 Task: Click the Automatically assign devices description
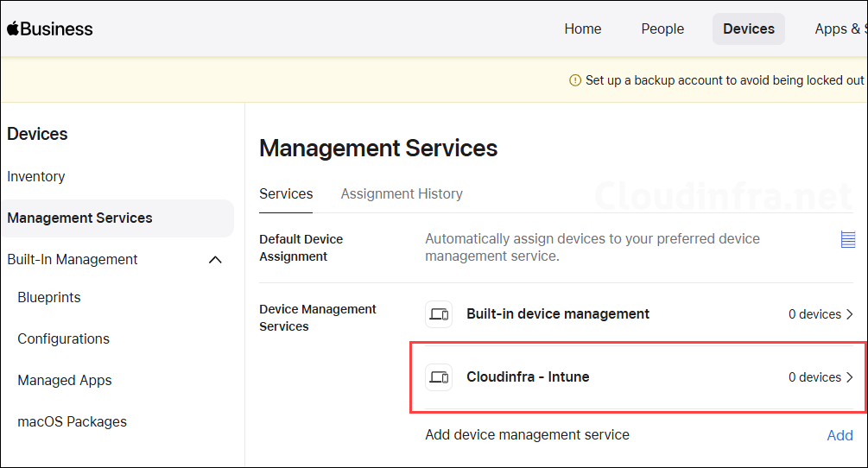592,247
